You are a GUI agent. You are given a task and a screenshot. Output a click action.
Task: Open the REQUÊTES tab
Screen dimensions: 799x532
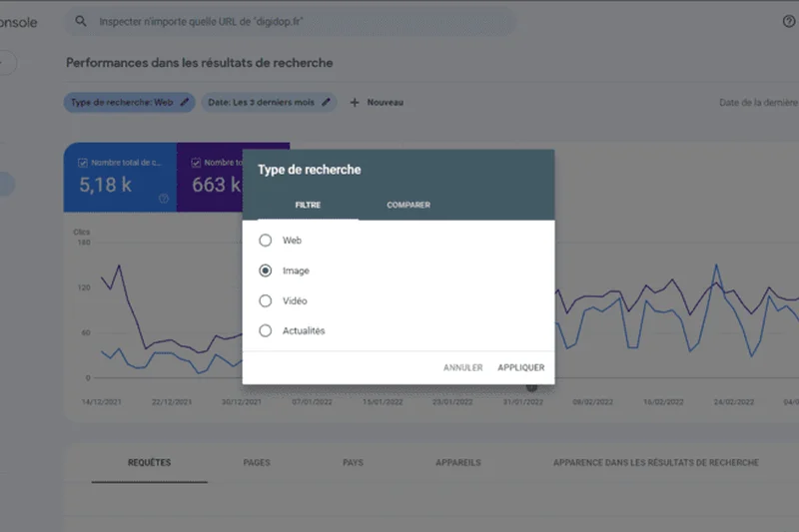(149, 463)
